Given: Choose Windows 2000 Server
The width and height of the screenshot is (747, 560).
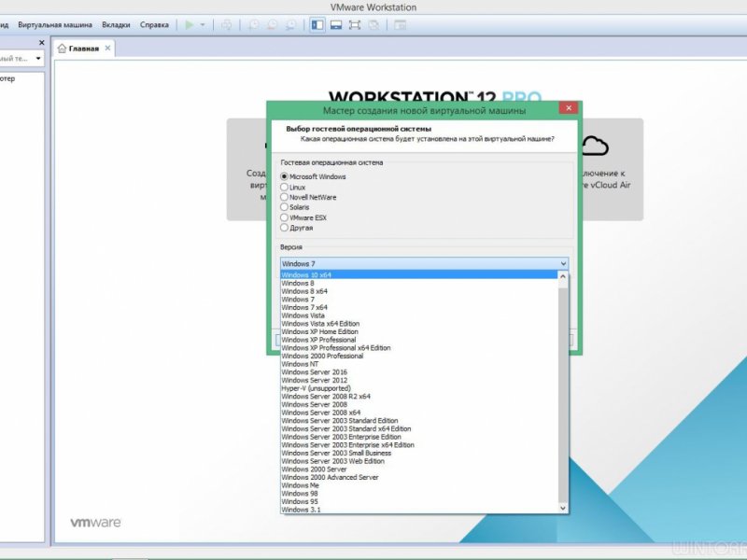Looking at the screenshot, I should click(x=418, y=469).
